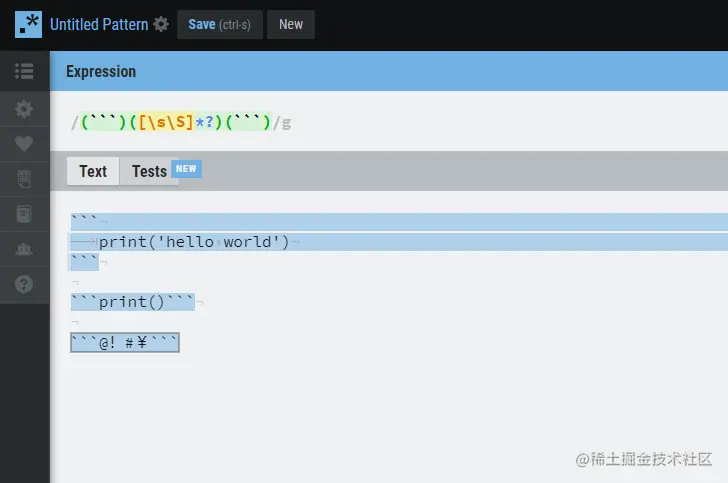Viewport: 728px width, 483px height.
Task: Click the print('hello world') text line
Action: tap(194, 242)
